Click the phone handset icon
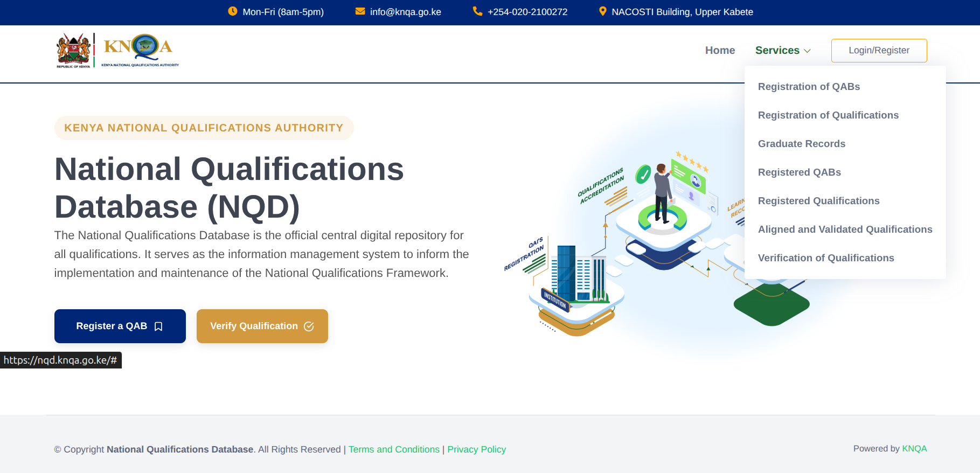This screenshot has width=980, height=473. (477, 11)
